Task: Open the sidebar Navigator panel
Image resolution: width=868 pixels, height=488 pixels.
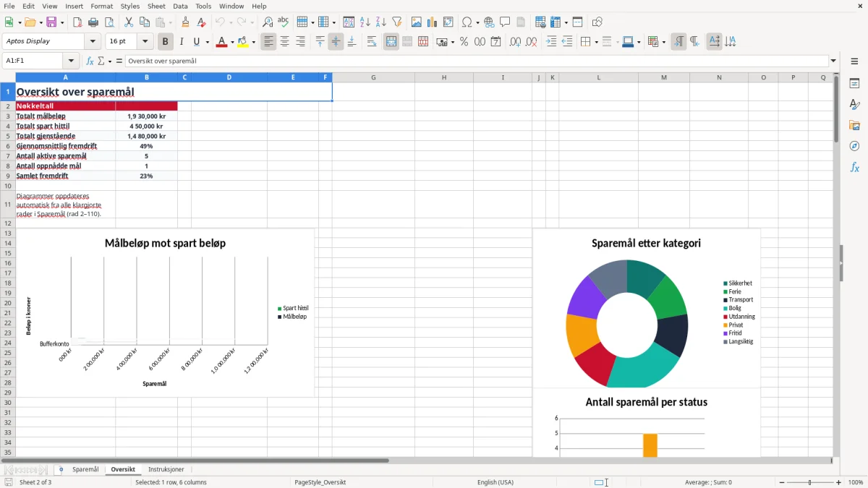Action: pos(854,146)
